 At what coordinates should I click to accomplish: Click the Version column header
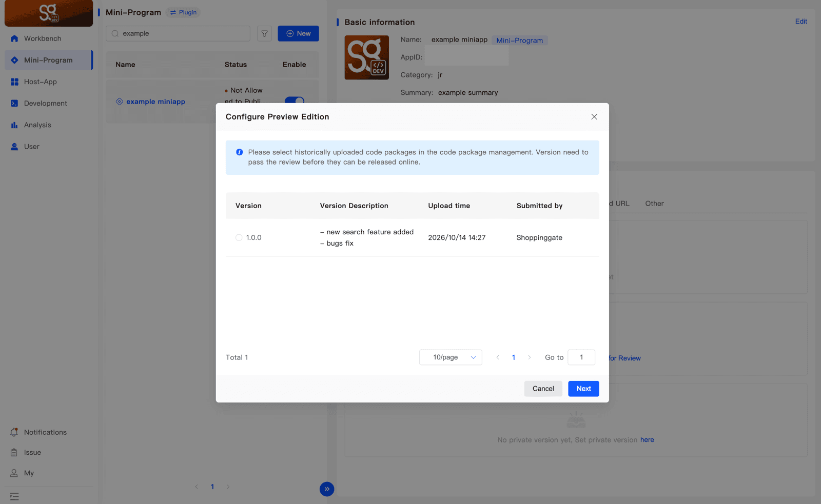point(248,206)
